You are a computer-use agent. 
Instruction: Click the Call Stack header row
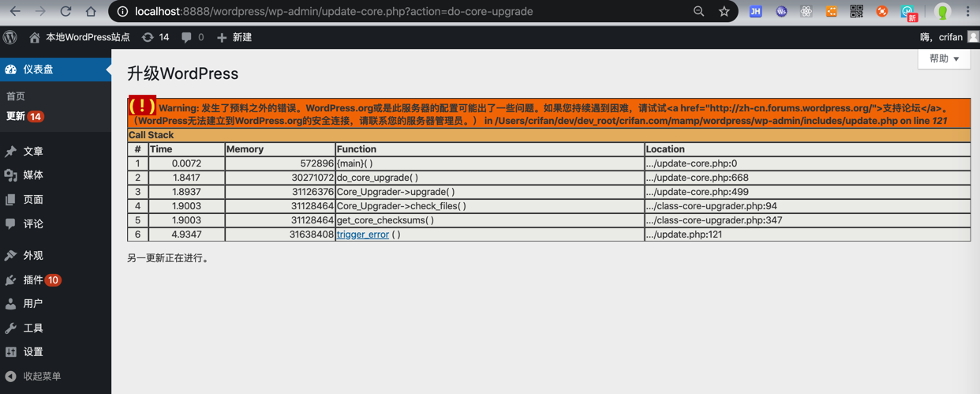click(x=549, y=135)
